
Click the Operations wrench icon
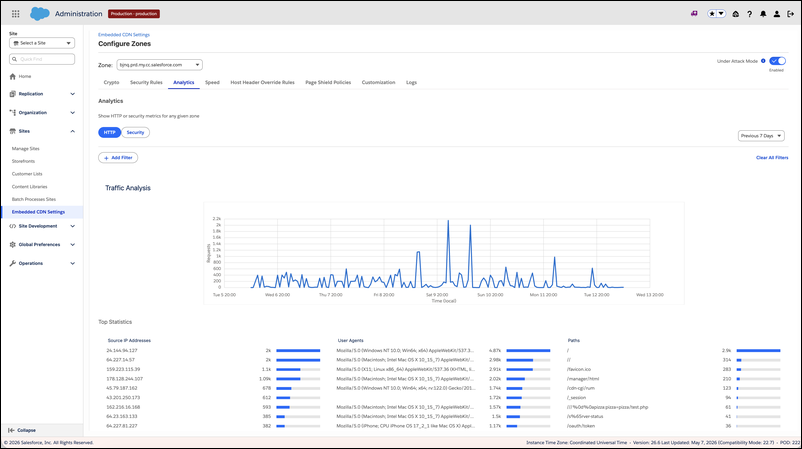coord(13,263)
